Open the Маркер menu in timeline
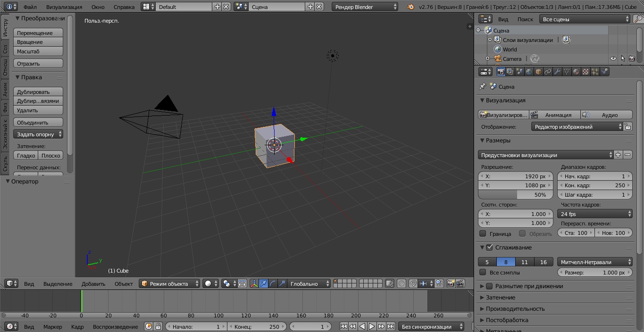644x332 pixels. point(53,326)
